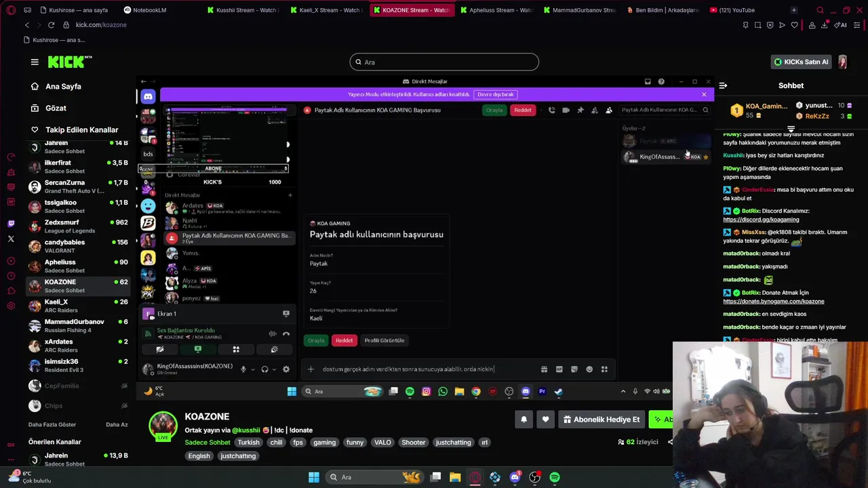This screenshot has width=868, height=488.
Task: Click Daha Fazla Göster expander
Action: [x=52, y=425]
